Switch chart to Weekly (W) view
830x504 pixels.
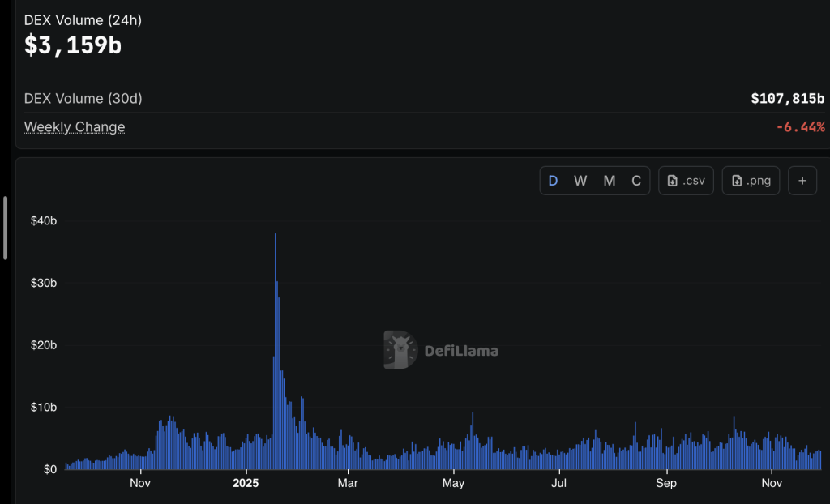pyautogui.click(x=580, y=181)
